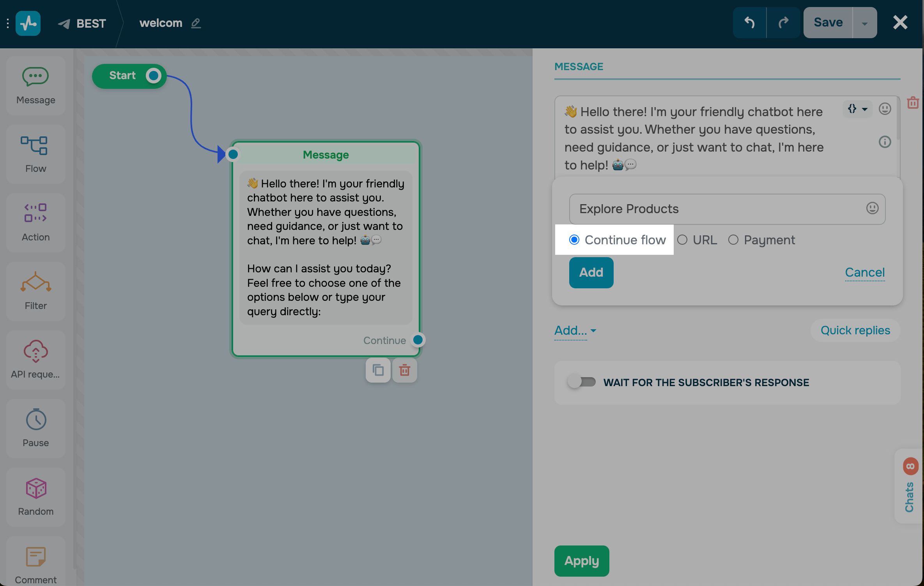Expand the Save button dropdown arrow
The image size is (924, 586).
(864, 23)
